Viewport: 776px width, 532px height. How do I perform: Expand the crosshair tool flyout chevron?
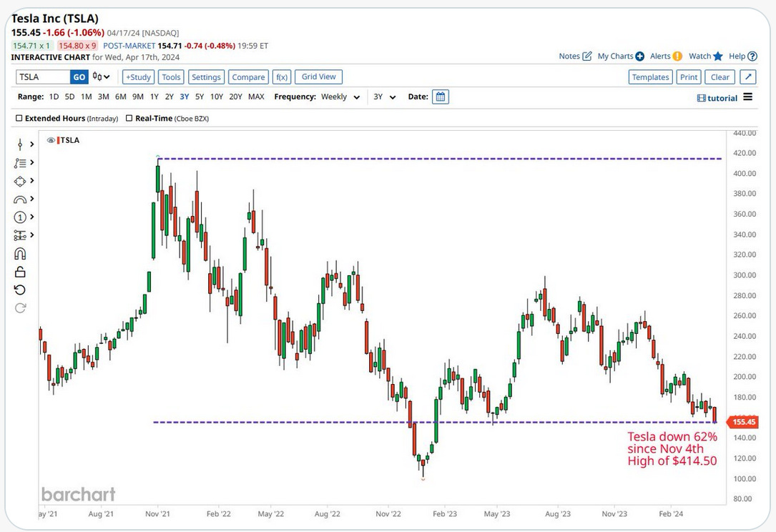coord(31,144)
